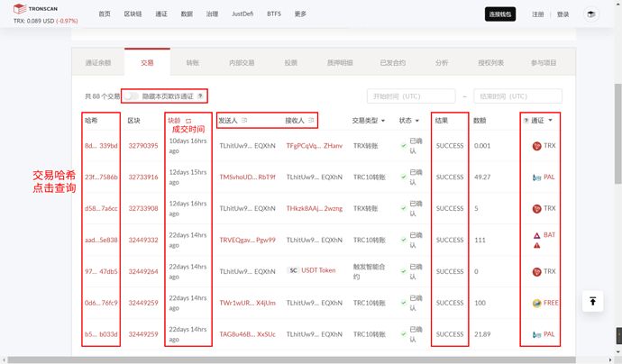Open block 32449264

143,271
